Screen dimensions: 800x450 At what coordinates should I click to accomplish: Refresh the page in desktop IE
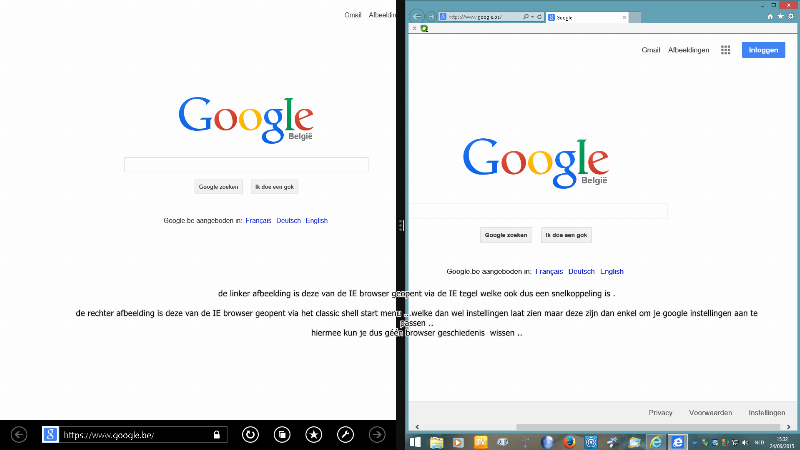pos(539,17)
